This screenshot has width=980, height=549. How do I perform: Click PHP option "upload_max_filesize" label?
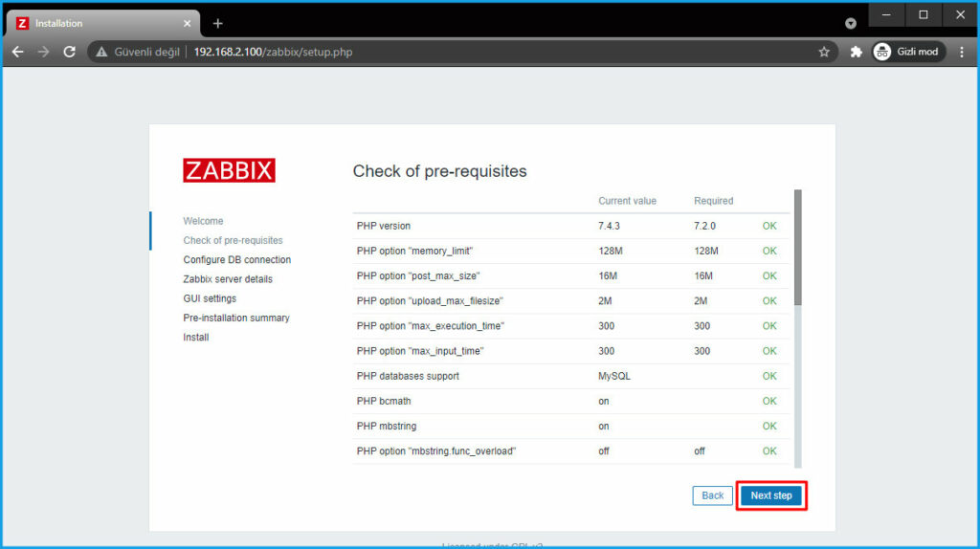[430, 301]
